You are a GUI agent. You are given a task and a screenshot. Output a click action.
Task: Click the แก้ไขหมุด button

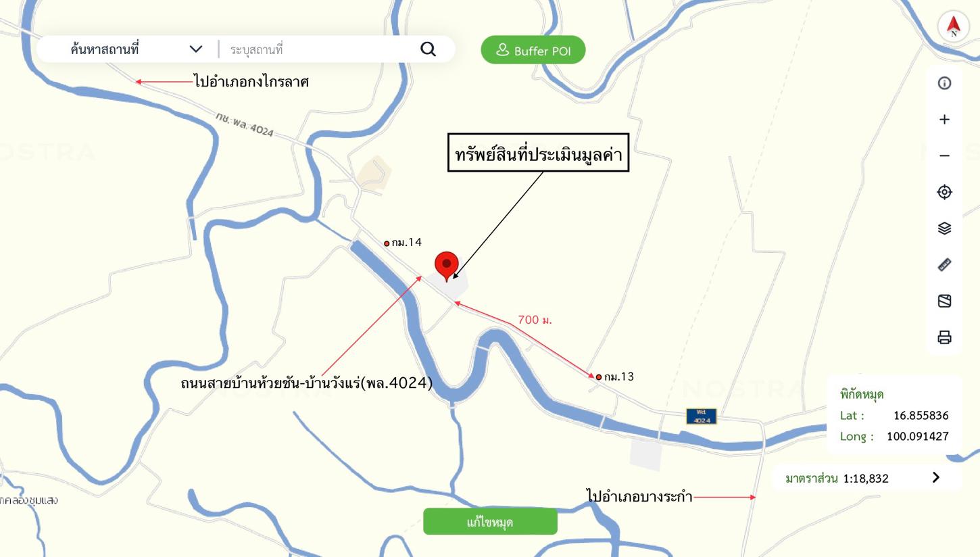click(490, 522)
